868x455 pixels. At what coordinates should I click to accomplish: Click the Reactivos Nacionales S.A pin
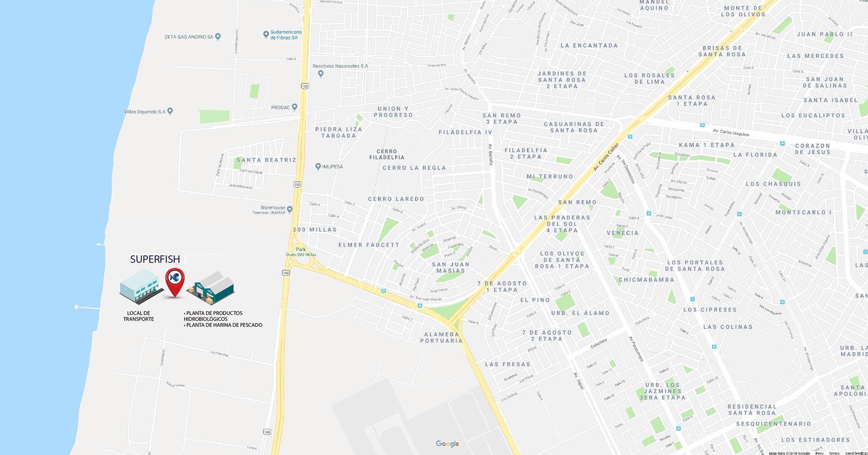(321, 74)
